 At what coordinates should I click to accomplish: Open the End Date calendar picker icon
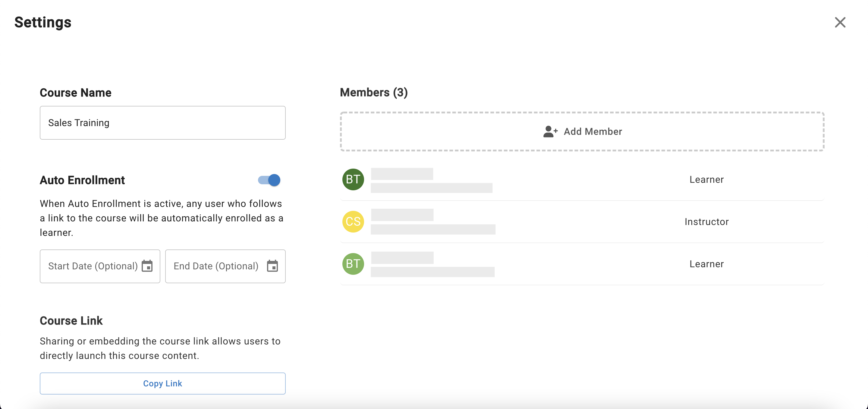point(272,266)
